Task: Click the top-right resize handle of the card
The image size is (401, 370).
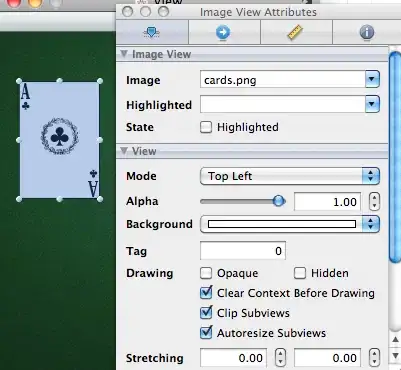Action: tap(100, 81)
